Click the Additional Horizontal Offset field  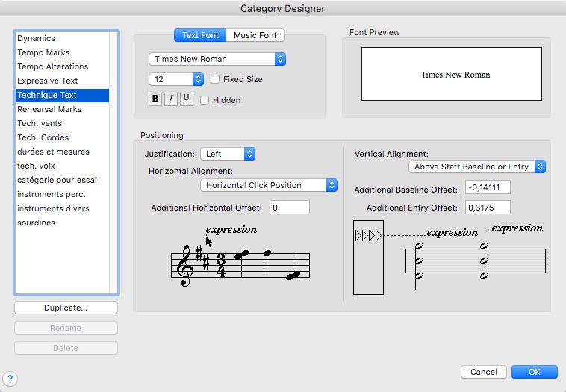289,208
